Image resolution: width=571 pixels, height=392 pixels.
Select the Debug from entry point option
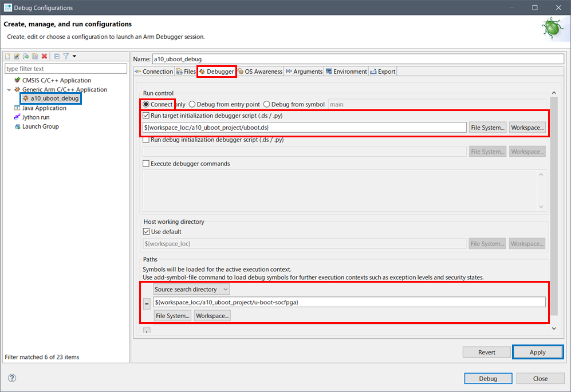192,105
